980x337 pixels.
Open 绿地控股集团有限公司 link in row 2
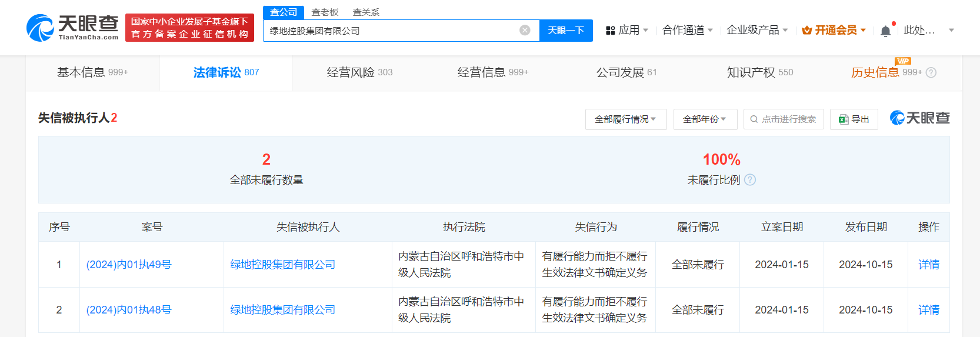pos(282,310)
